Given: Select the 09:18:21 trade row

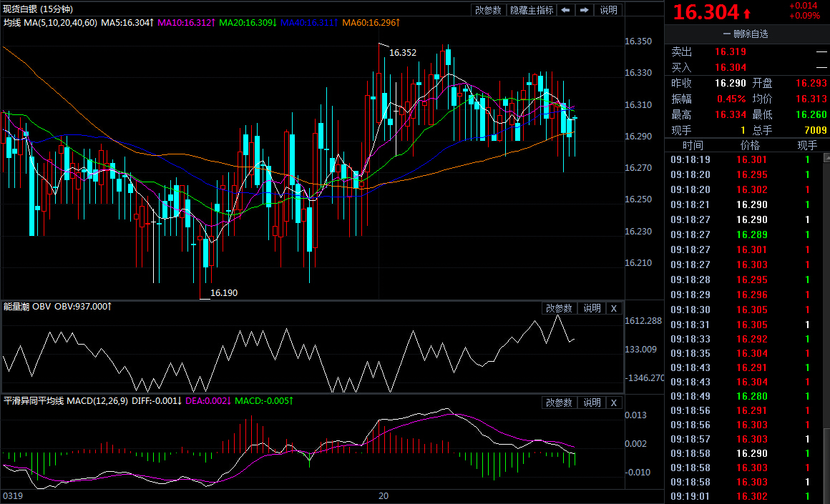Looking at the screenshot, I should [743, 204].
